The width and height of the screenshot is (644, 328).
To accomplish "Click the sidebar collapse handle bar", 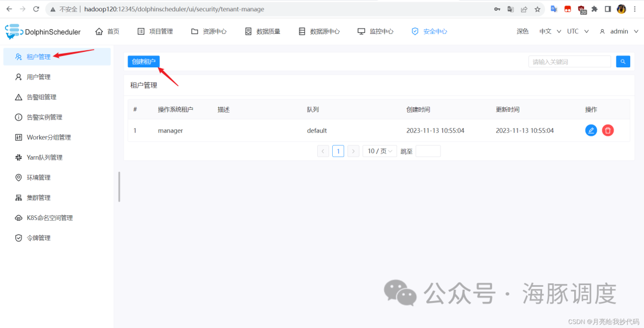I will click(119, 187).
